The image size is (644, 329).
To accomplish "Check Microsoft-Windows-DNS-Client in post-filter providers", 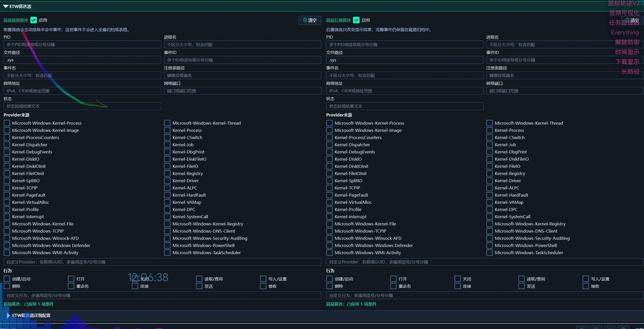I will point(490,231).
